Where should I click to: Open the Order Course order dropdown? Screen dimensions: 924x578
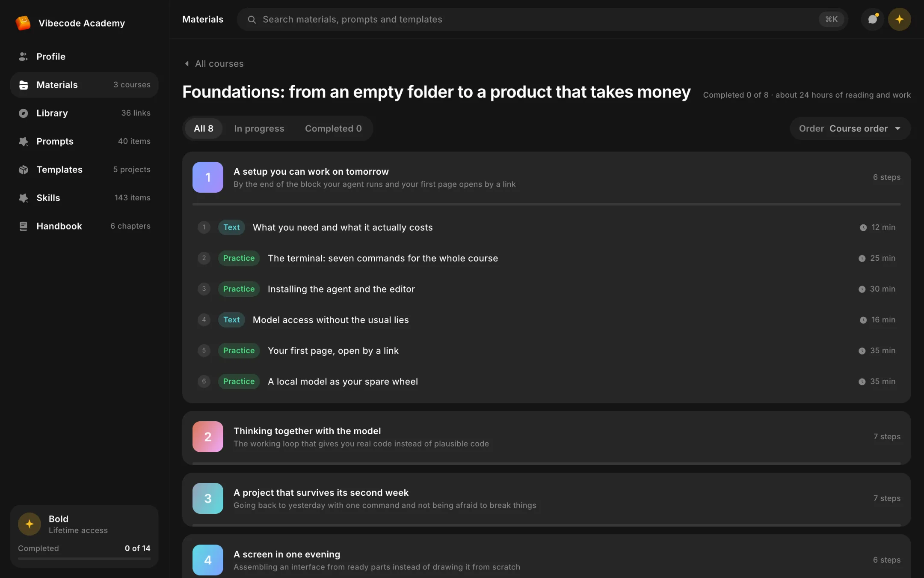click(x=850, y=128)
